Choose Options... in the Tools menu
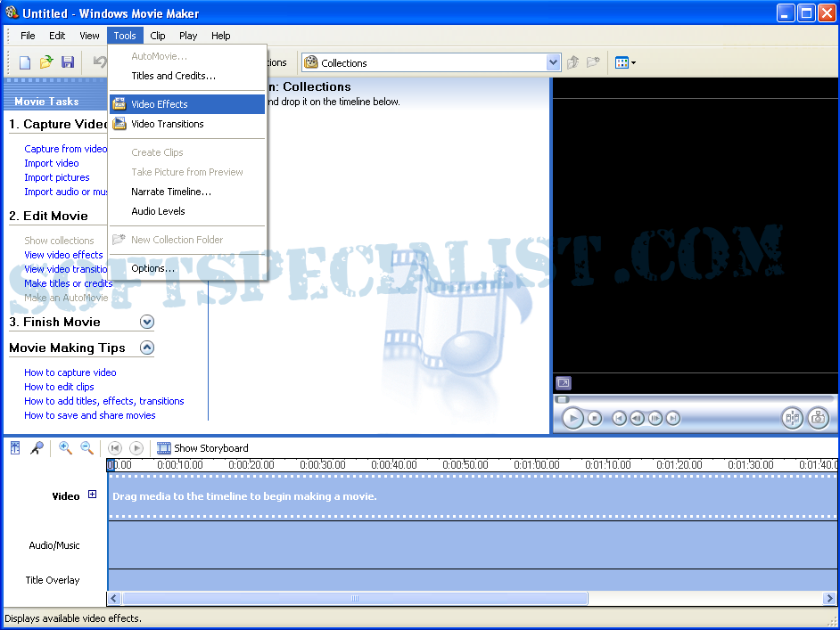The height and width of the screenshot is (630, 840). tap(153, 268)
